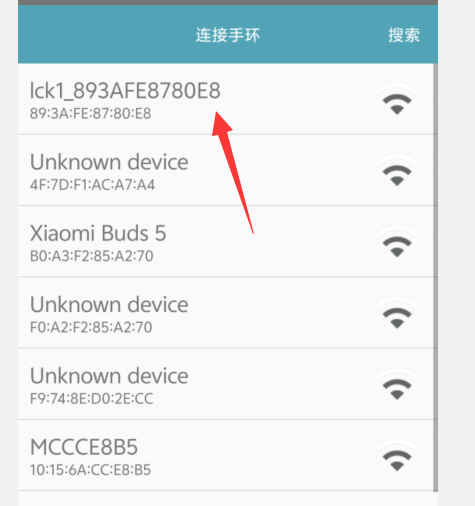Click signal icon for 4F:7D:F1:AC:A7:A4
Image resolution: width=475 pixels, height=506 pixels.
397,171
